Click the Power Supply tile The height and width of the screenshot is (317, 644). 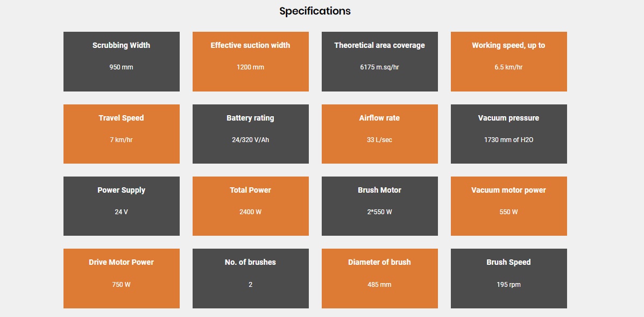pos(121,206)
